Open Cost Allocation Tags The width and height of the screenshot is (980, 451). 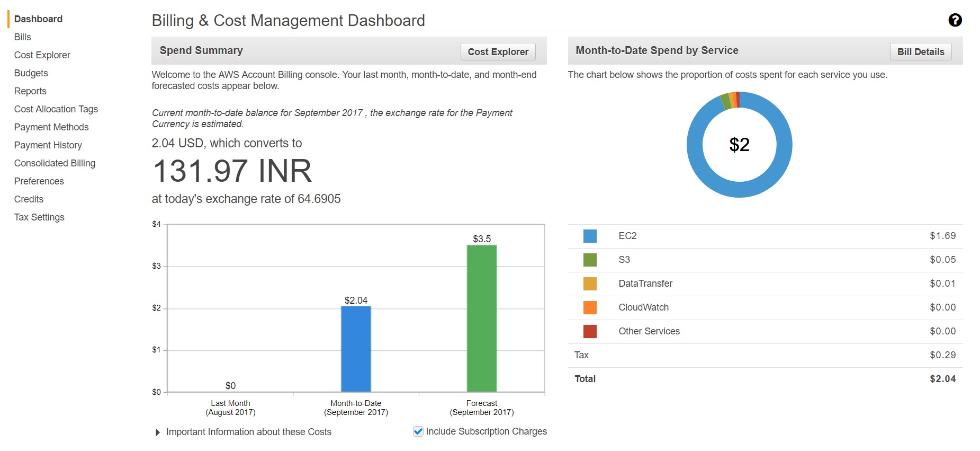(56, 109)
